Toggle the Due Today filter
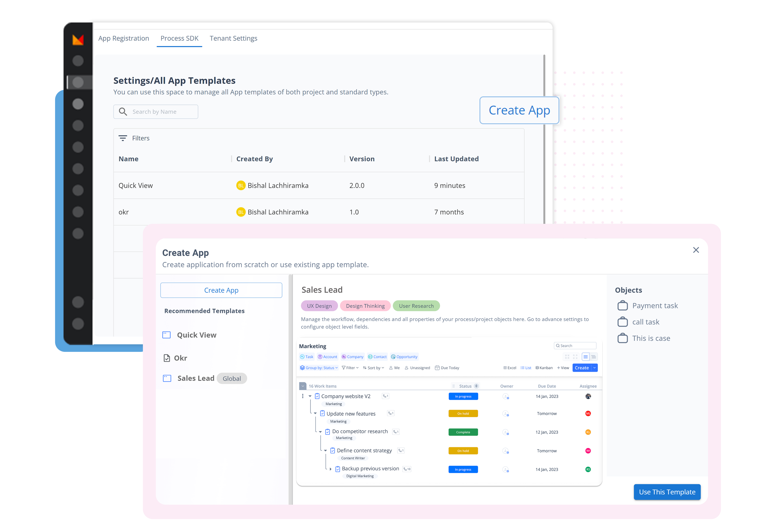Viewport: 778px width, 532px height. 447,368
